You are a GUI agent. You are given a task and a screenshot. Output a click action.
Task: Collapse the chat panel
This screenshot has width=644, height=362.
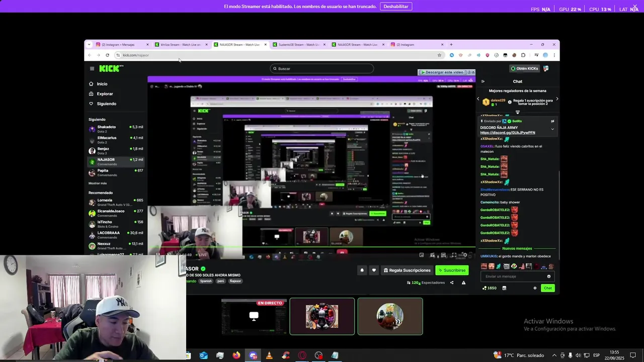[483, 81]
